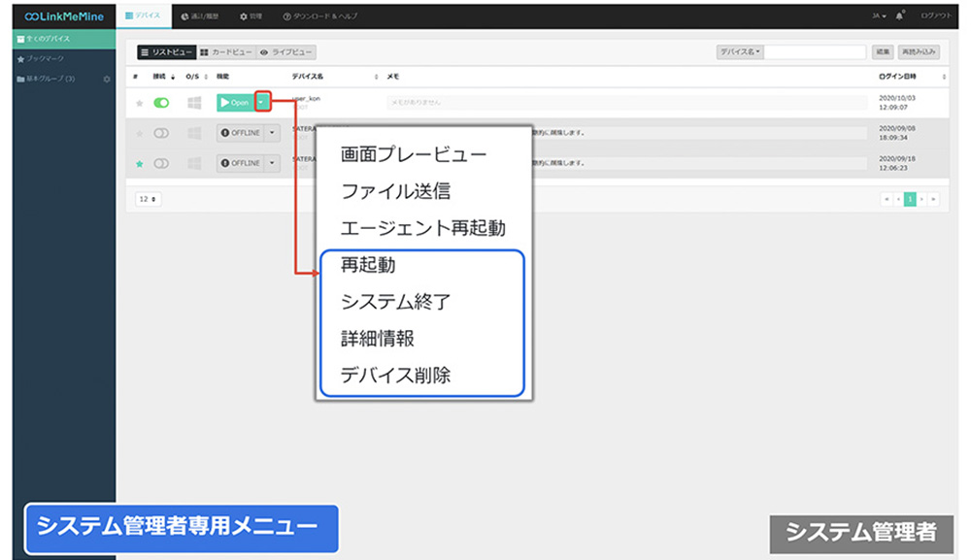Click the green Open button for user_kon
The height and width of the screenshot is (560, 971).
click(235, 102)
